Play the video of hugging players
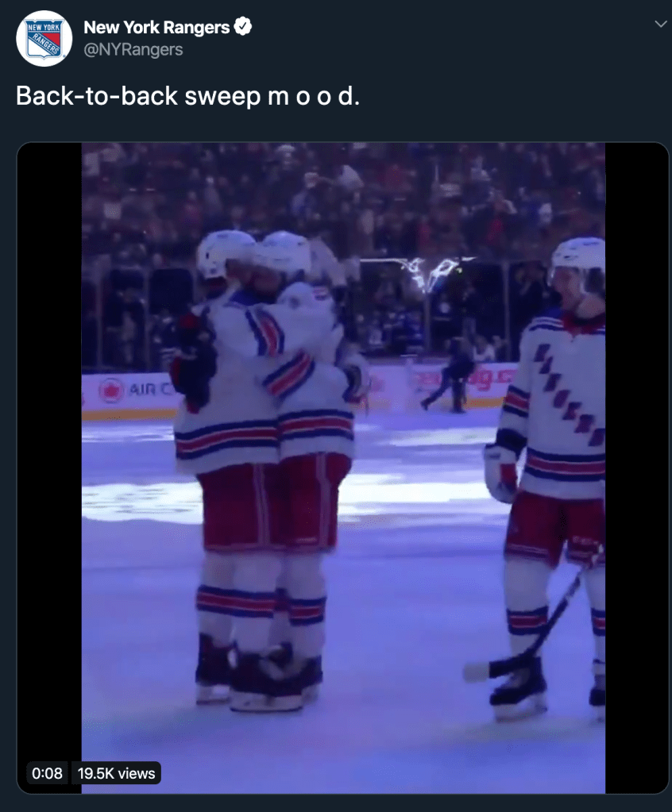 point(343,468)
